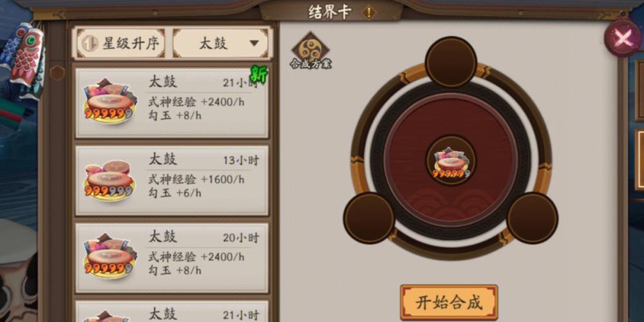Open the 合成方案 synthesis plan icon

[x=310, y=50]
